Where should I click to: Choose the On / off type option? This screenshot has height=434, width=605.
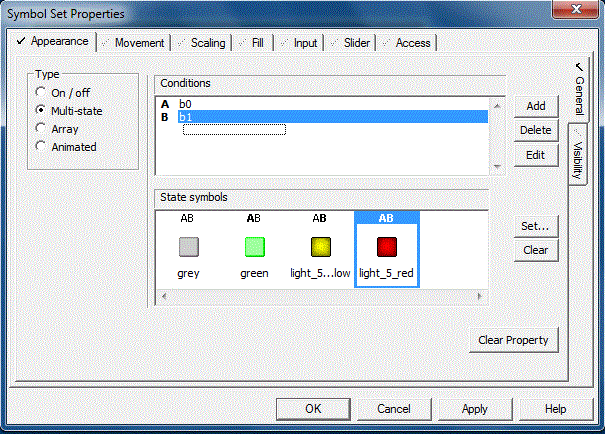coord(42,93)
